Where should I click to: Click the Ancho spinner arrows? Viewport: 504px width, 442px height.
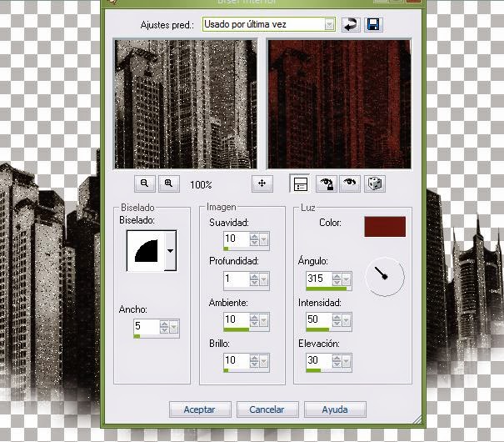[164, 328]
